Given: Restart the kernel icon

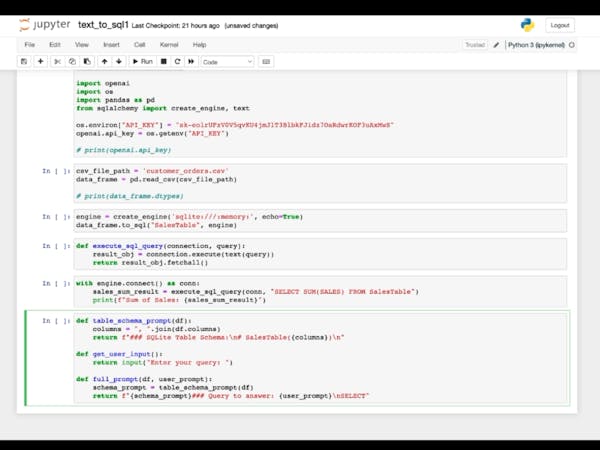Looking at the screenshot, I should click(177, 62).
